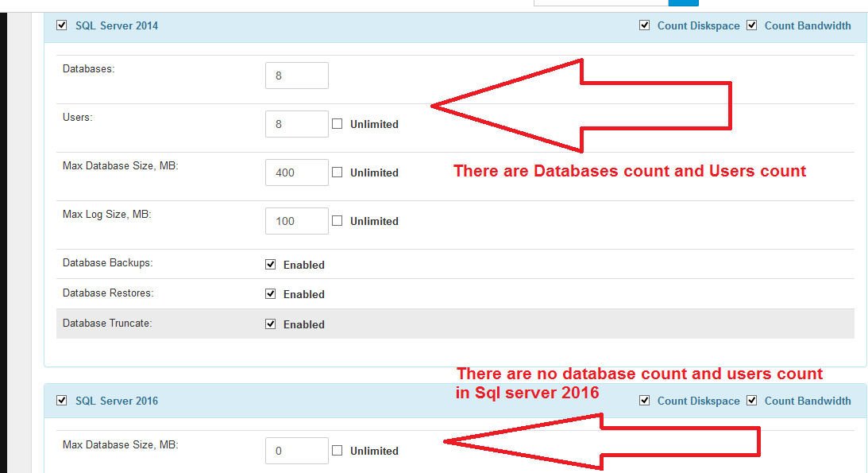The width and height of the screenshot is (868, 473).
Task: Click the Enabled label for Database Truncate
Action: pos(304,324)
